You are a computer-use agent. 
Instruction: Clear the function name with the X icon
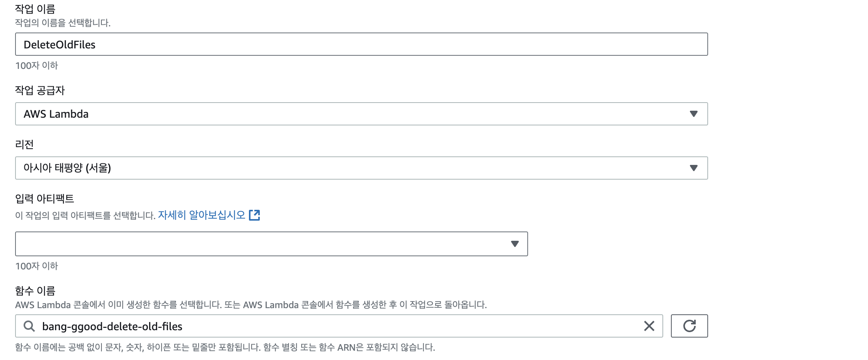(x=649, y=326)
